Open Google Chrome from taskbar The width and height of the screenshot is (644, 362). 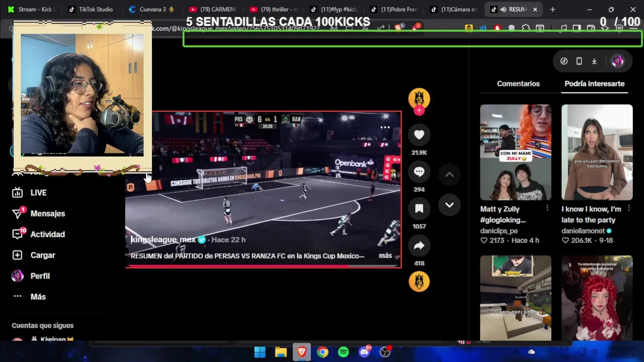point(323,352)
